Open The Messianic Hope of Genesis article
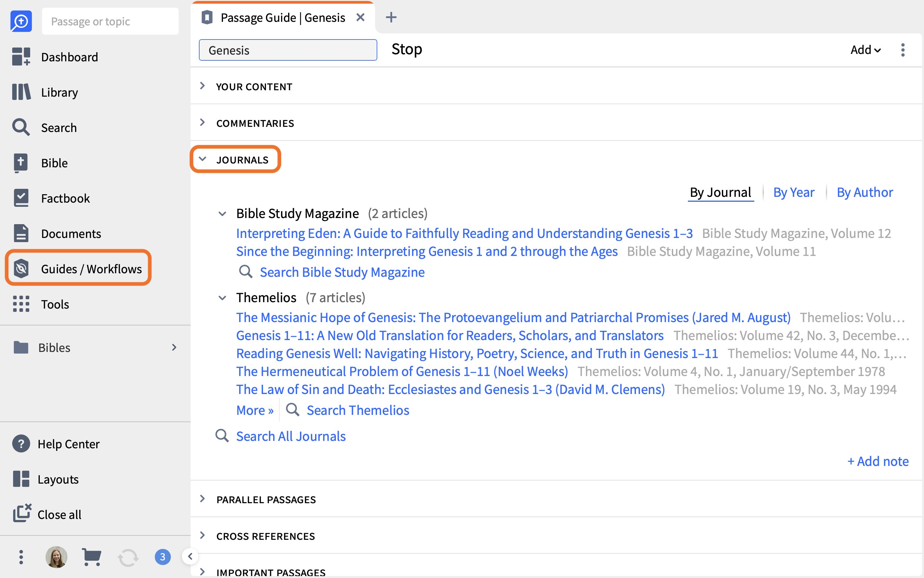924x578 pixels. [x=513, y=317]
